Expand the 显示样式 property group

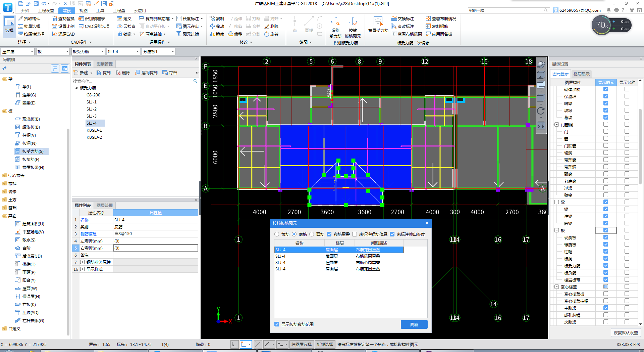83,269
